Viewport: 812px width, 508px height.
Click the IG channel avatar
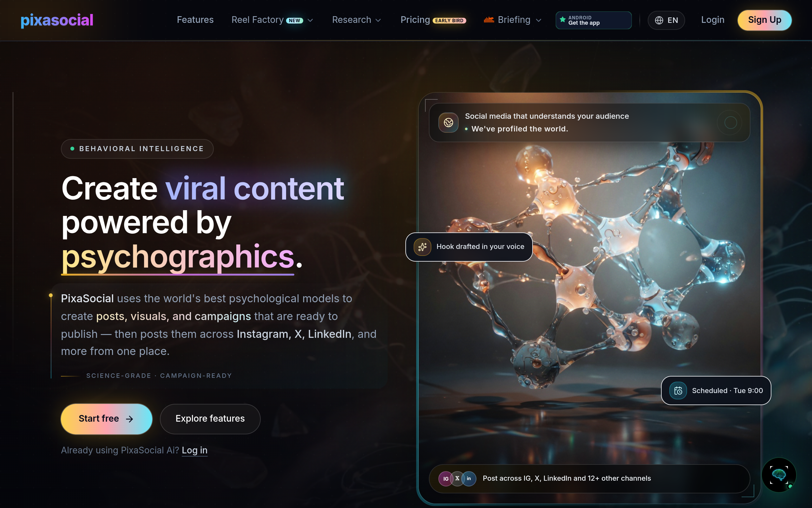(x=446, y=479)
